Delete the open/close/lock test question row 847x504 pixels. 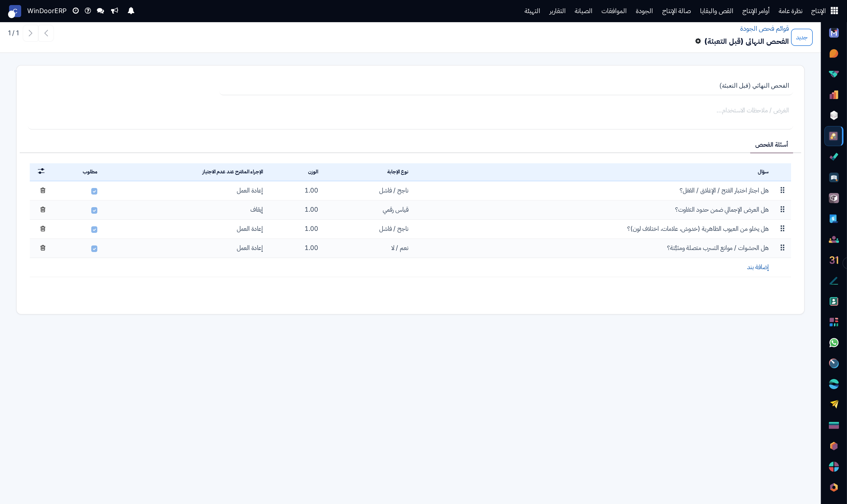[x=43, y=190]
